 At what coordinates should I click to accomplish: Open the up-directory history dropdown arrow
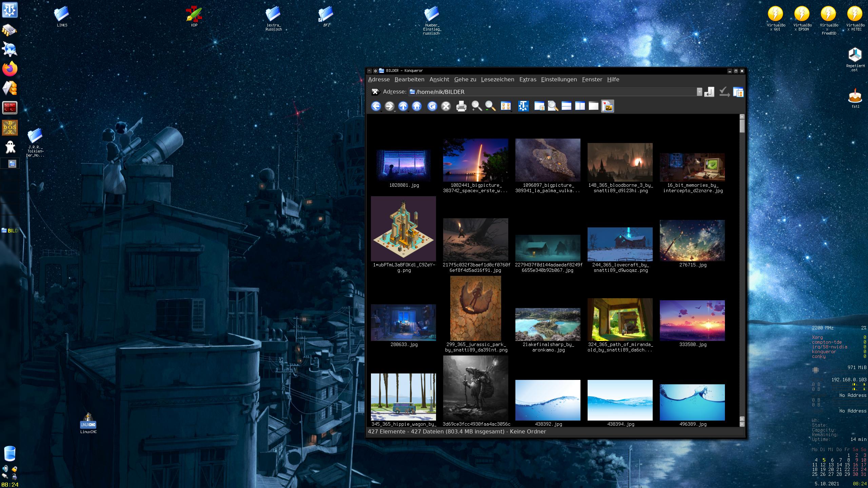click(x=409, y=111)
